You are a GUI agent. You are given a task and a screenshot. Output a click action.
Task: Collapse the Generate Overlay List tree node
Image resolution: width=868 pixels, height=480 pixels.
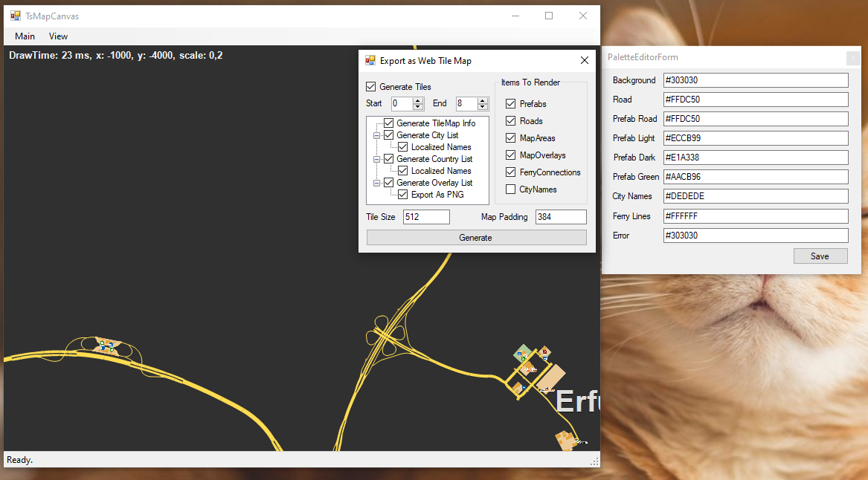tap(377, 183)
